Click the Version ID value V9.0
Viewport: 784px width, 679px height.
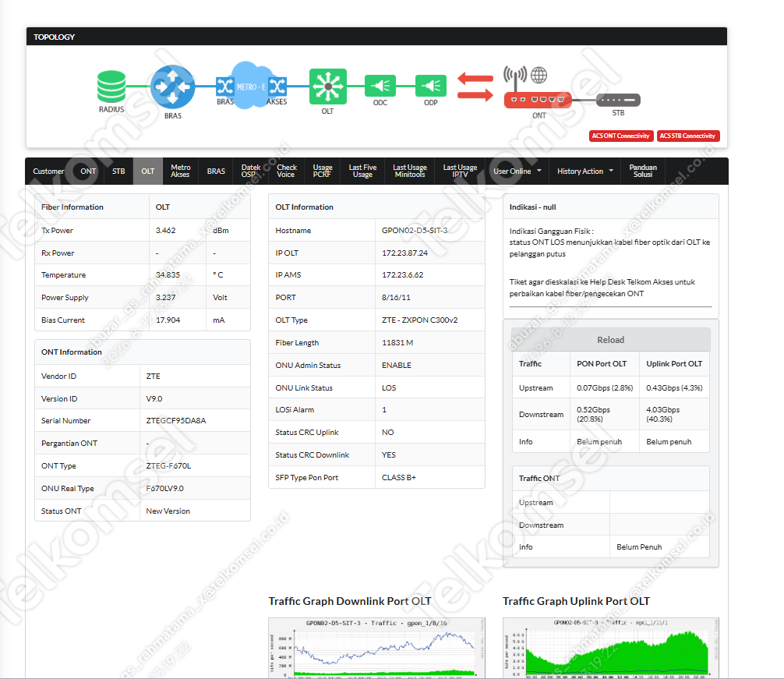pyautogui.click(x=154, y=399)
